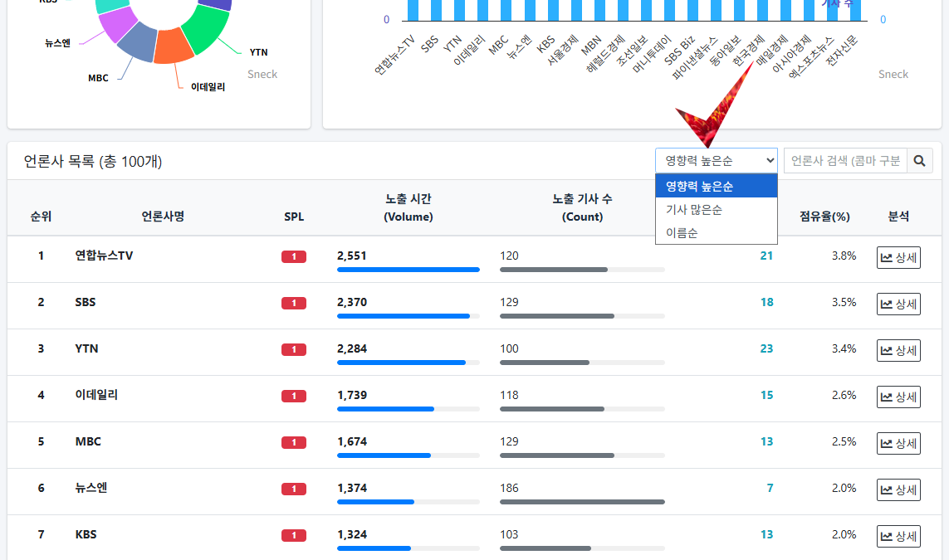Select 이름순 sort option

point(682,233)
